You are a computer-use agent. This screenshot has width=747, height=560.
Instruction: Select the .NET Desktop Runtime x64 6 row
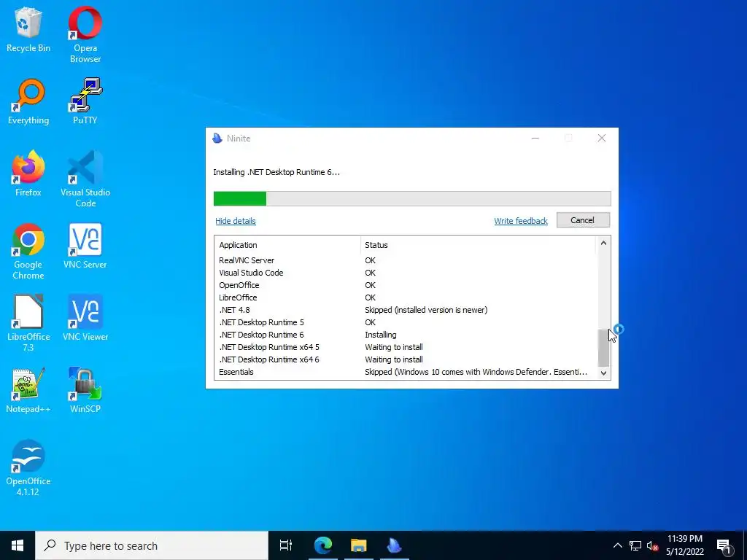[x=406, y=359]
